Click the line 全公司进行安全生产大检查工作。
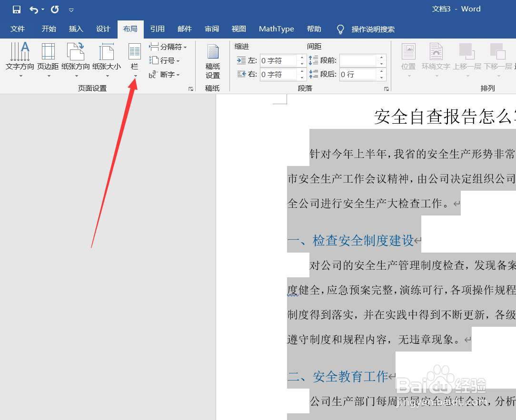This screenshot has width=516, height=420. click(368, 204)
